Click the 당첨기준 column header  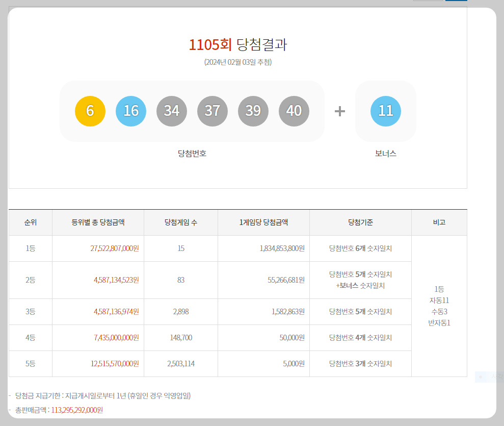(x=360, y=222)
